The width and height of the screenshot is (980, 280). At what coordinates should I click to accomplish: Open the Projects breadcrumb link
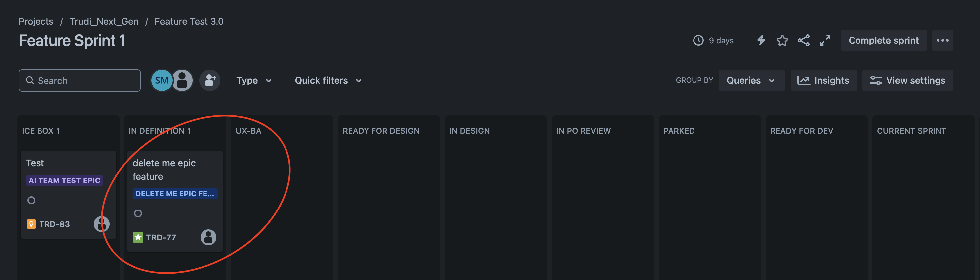pyautogui.click(x=36, y=21)
